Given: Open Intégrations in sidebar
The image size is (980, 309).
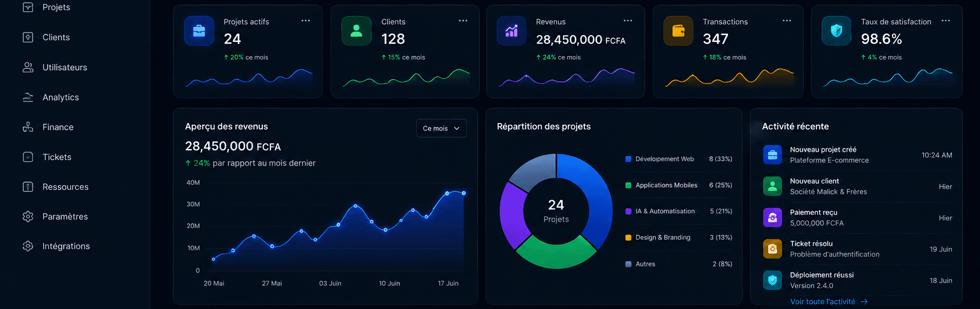Looking at the screenshot, I should point(66,246).
